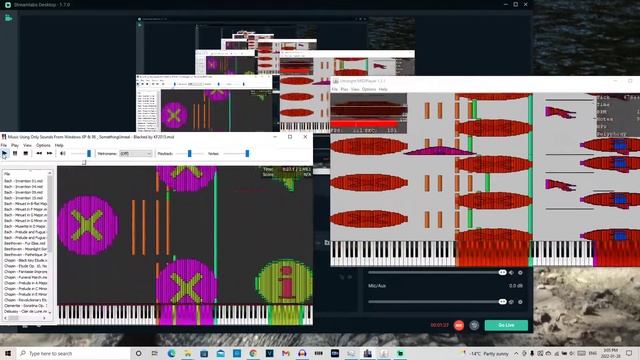Click the replay buffer button beside REC
The height and width of the screenshot is (360, 640).
point(474,325)
